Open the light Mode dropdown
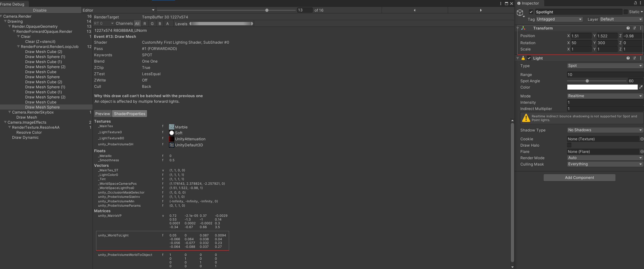This screenshot has height=269, width=644. tap(605, 96)
